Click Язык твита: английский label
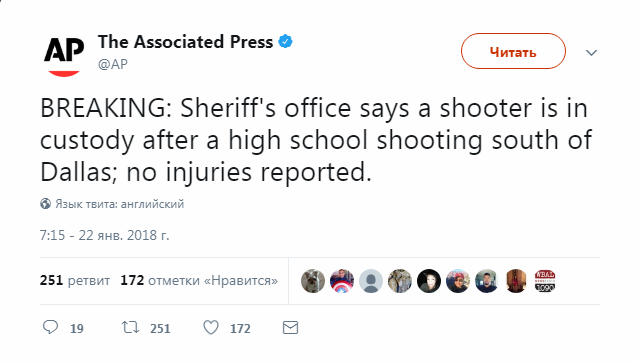The height and width of the screenshot is (363, 639). tap(120, 204)
